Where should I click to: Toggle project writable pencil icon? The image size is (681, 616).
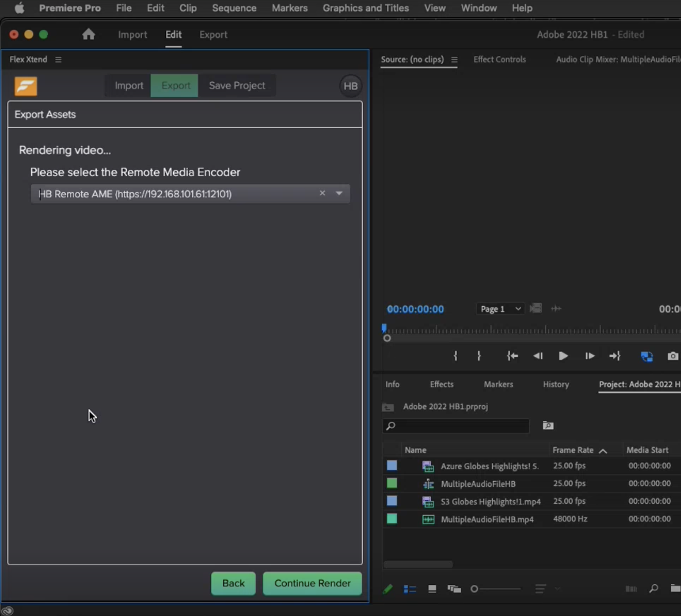(387, 589)
